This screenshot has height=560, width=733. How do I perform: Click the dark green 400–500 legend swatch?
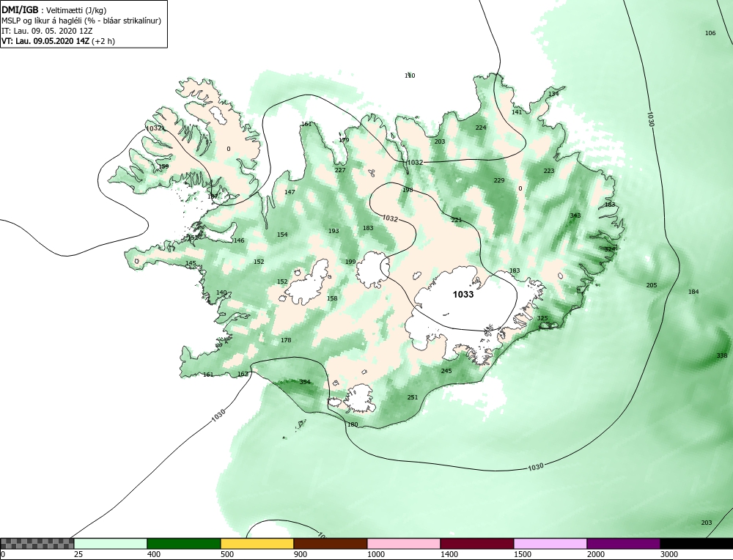[x=184, y=543]
